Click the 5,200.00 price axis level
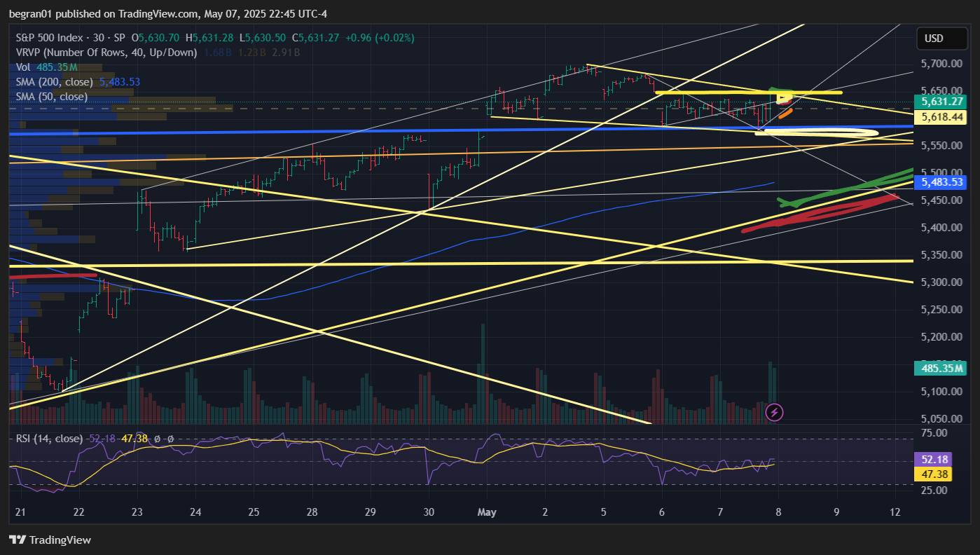Viewport: 980px width, 555px height. pyautogui.click(x=941, y=337)
